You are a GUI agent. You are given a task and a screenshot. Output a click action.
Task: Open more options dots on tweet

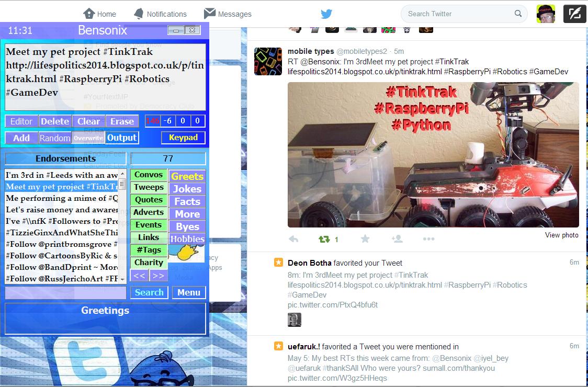coord(428,239)
